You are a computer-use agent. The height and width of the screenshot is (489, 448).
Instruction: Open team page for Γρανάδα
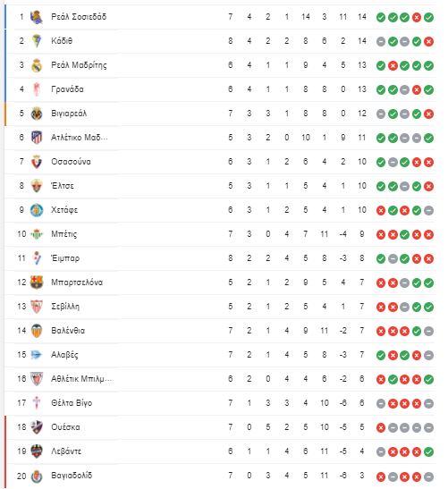click(x=67, y=89)
